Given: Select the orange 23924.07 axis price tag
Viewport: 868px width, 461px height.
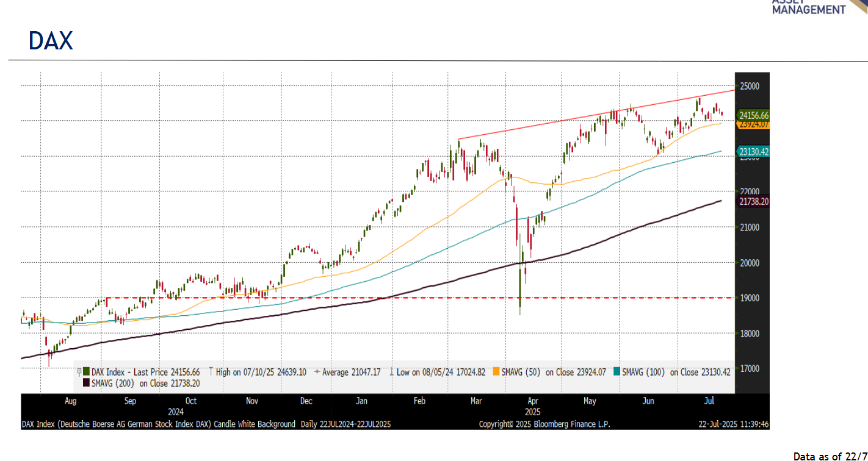Looking at the screenshot, I should [x=753, y=124].
